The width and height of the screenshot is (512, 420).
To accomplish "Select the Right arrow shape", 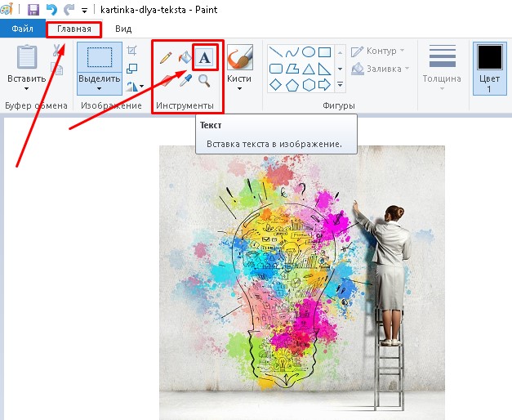I will (324, 85).
